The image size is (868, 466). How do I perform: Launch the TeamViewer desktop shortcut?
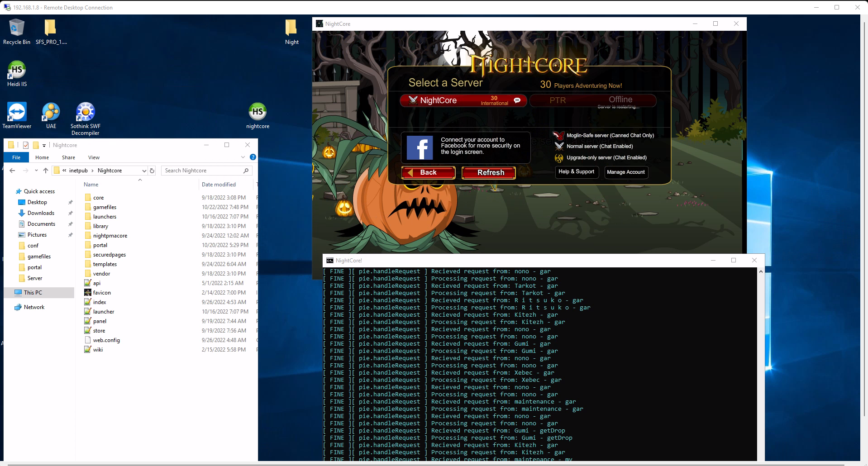17,116
